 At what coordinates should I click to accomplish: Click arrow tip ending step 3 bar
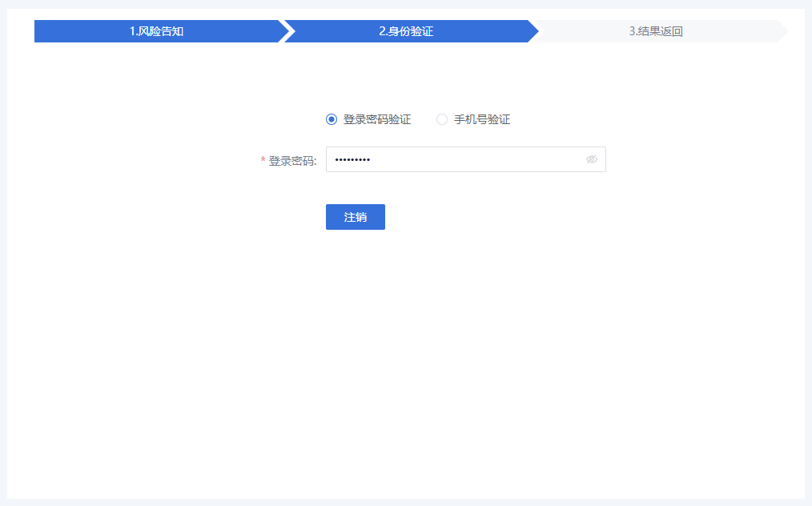click(x=784, y=31)
